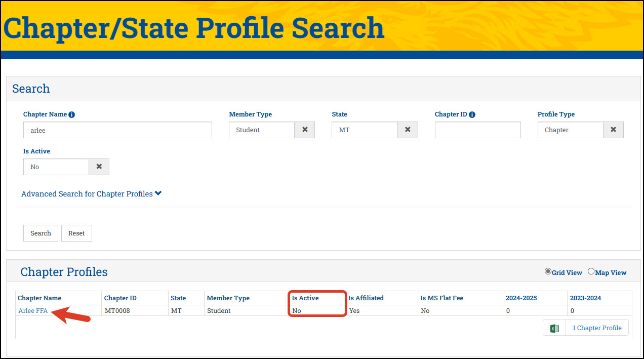Click the 1 Chapter Profile export button
Screen dimensions: 644x359
597,328
